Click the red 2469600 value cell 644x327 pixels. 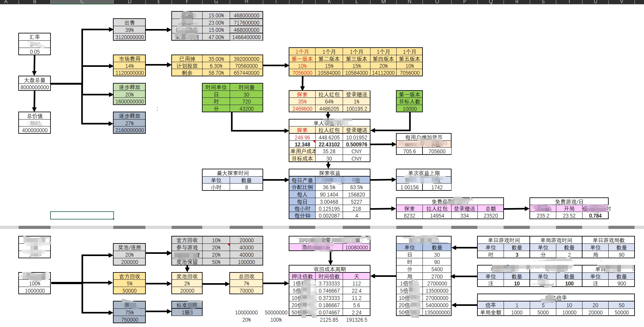point(302,109)
